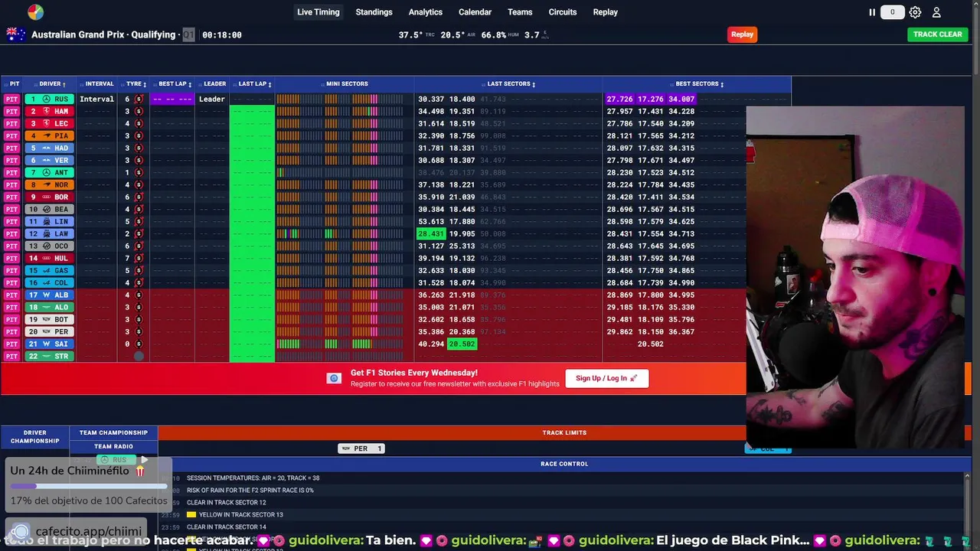
Task: Click the RACE CONTROL header bar
Action: click(564, 464)
